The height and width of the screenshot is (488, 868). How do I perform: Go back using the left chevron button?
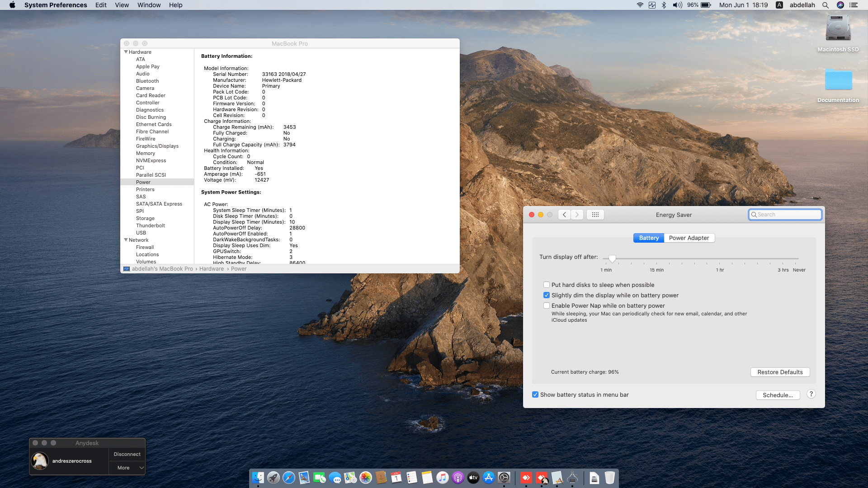(564, 215)
